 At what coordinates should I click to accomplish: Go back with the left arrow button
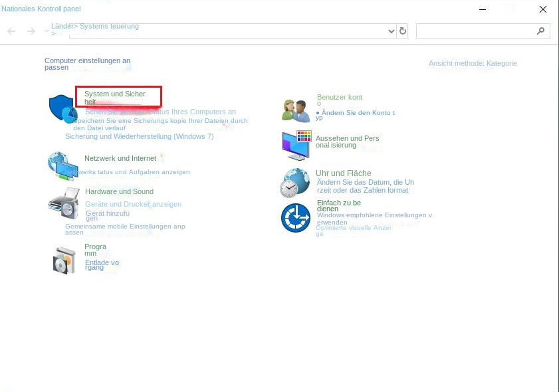pos(11,31)
